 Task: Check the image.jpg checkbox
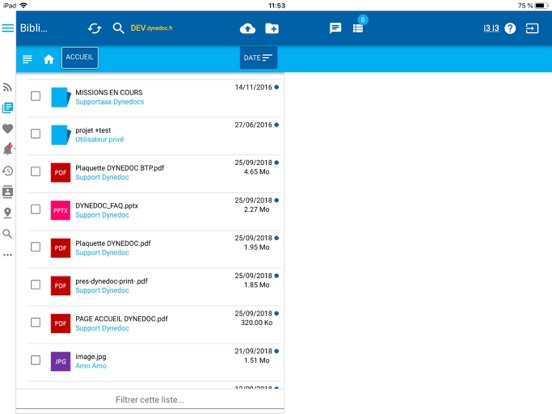[x=36, y=360]
